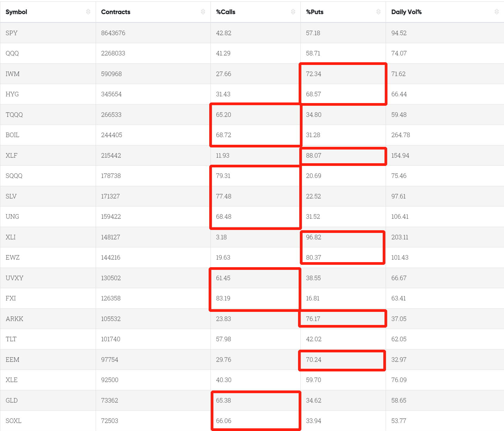Select the QQQ symbol cell
The width and height of the screenshot is (504, 431).
[x=12, y=53]
